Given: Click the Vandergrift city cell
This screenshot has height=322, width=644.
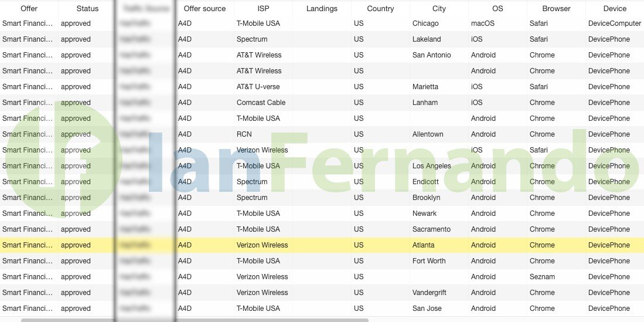Looking at the screenshot, I should 429,293.
